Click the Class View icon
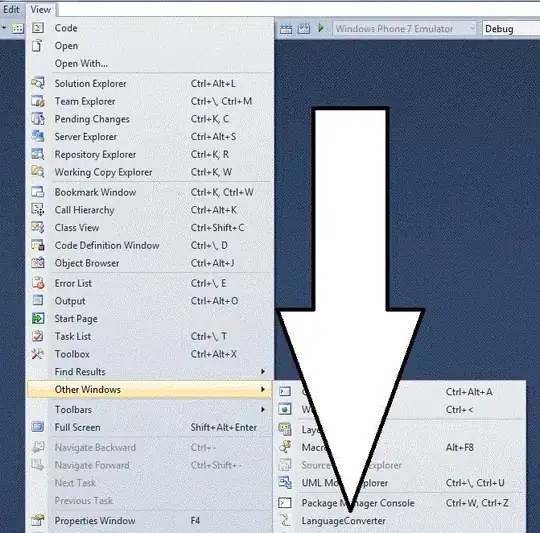Screen dimensions: 540x533 [38, 227]
